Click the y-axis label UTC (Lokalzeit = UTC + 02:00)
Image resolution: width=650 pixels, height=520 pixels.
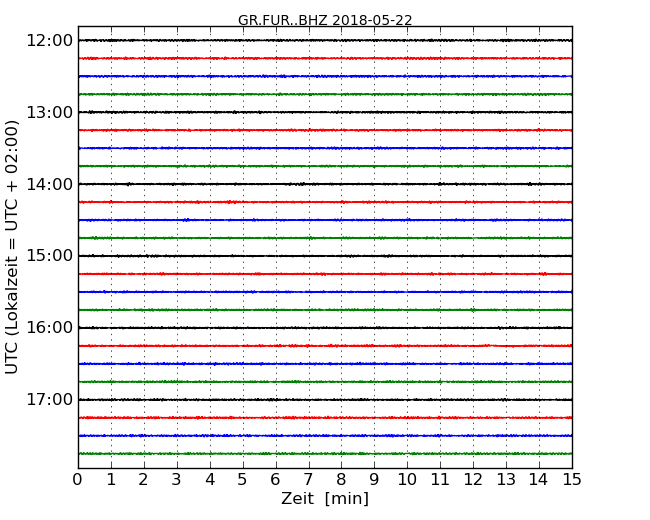click(x=12, y=247)
